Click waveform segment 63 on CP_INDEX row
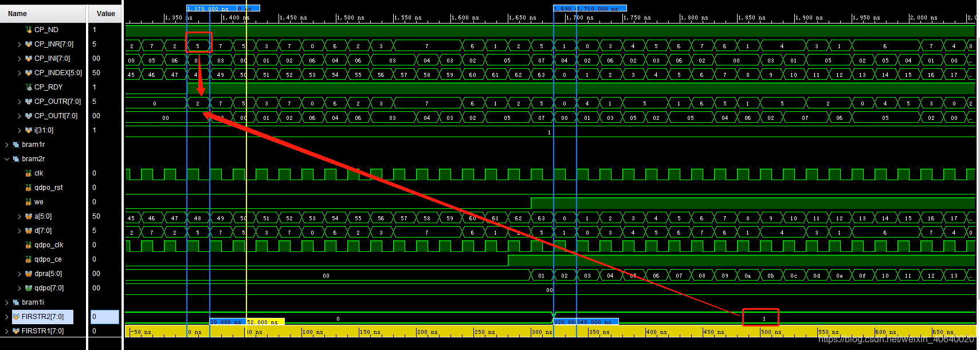 pyautogui.click(x=541, y=75)
